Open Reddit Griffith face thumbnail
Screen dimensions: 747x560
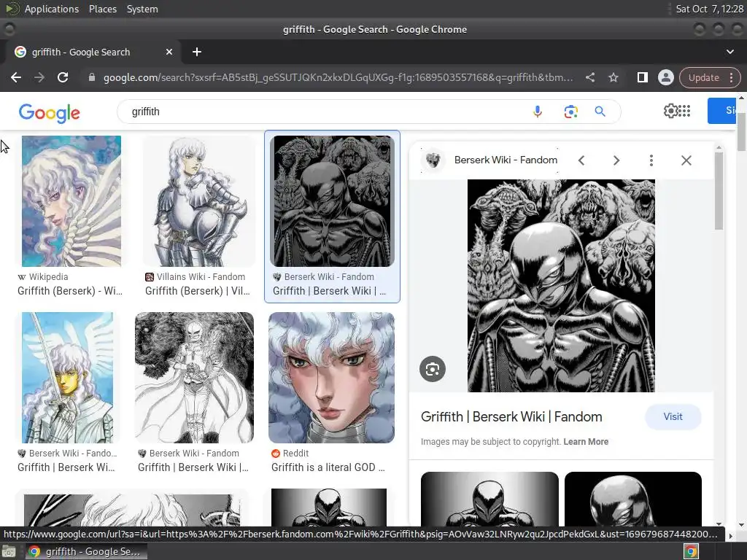tap(332, 378)
